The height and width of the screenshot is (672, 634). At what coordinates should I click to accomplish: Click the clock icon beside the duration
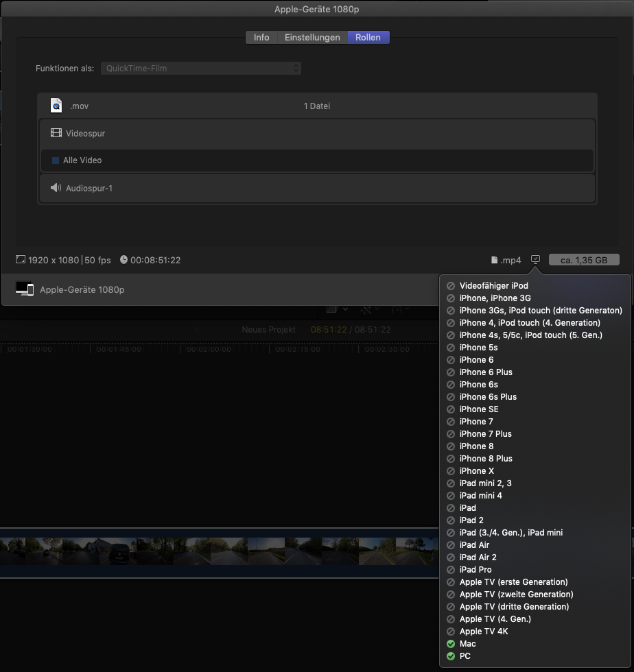tap(124, 260)
